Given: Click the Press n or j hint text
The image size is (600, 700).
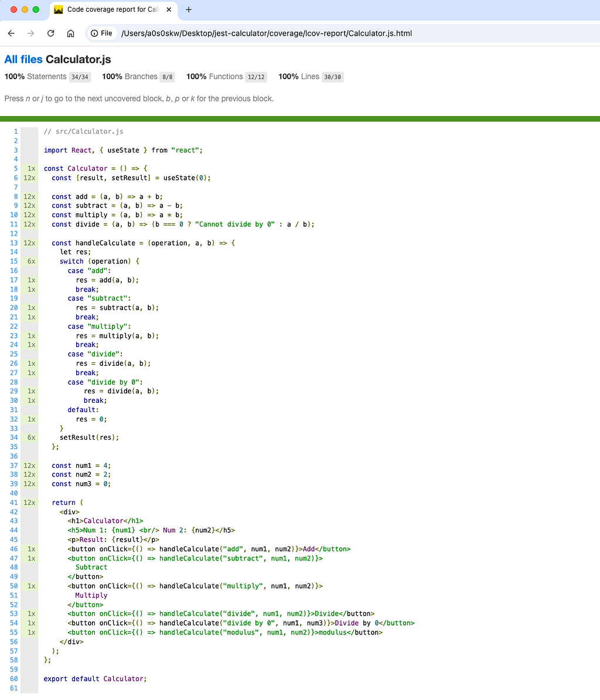Looking at the screenshot, I should tap(139, 98).
